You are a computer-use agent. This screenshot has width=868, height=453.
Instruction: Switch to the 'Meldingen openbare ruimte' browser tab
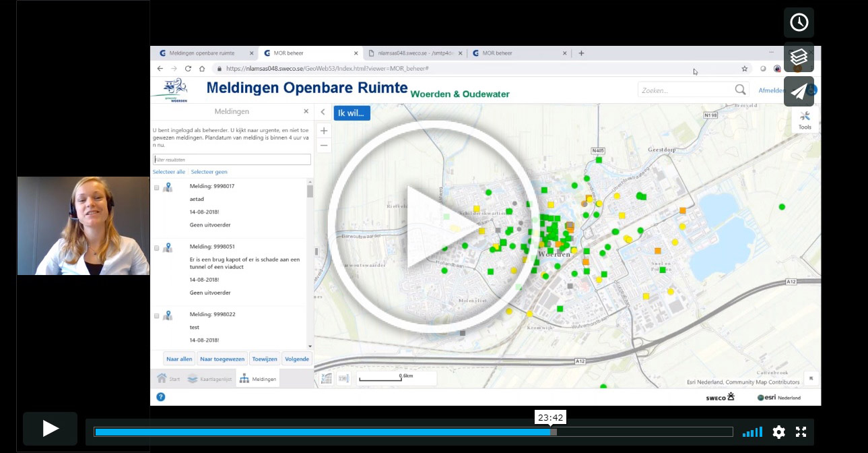(205, 53)
